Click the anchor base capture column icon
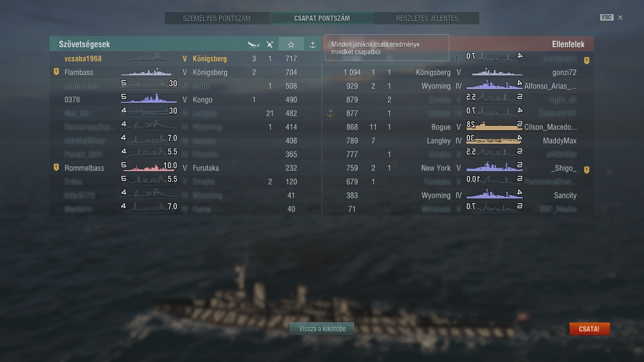This screenshot has height=362, width=644. pos(313,44)
